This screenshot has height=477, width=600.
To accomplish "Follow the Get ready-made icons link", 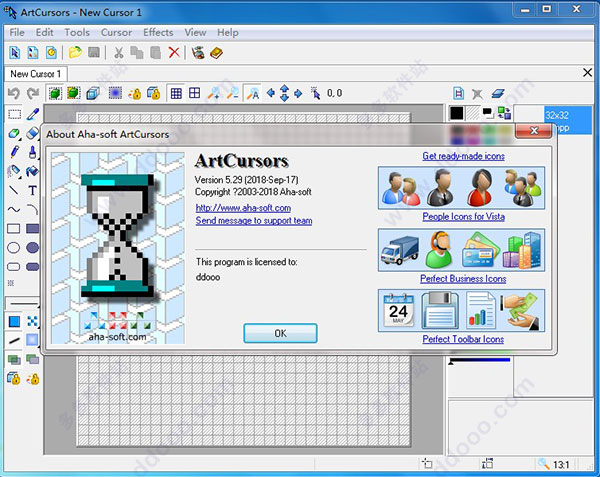I will pos(463,156).
